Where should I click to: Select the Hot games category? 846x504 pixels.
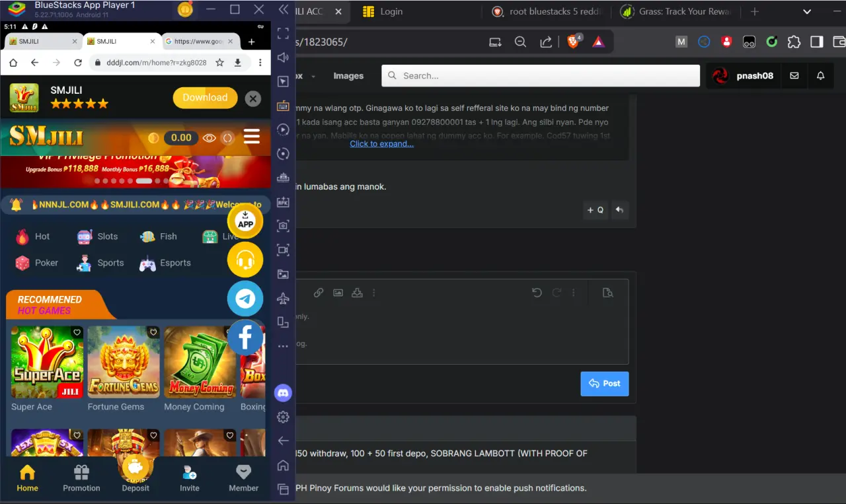coord(33,236)
